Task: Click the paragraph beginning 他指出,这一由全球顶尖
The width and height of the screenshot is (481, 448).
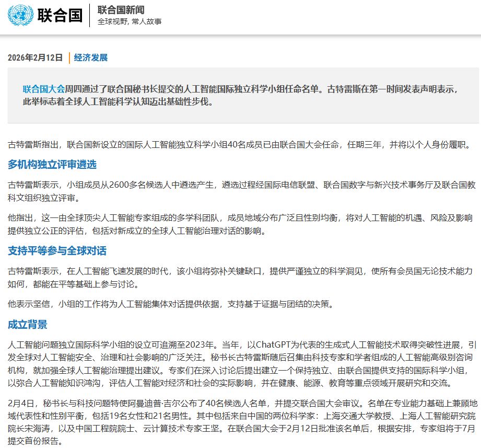Action: click(240, 224)
